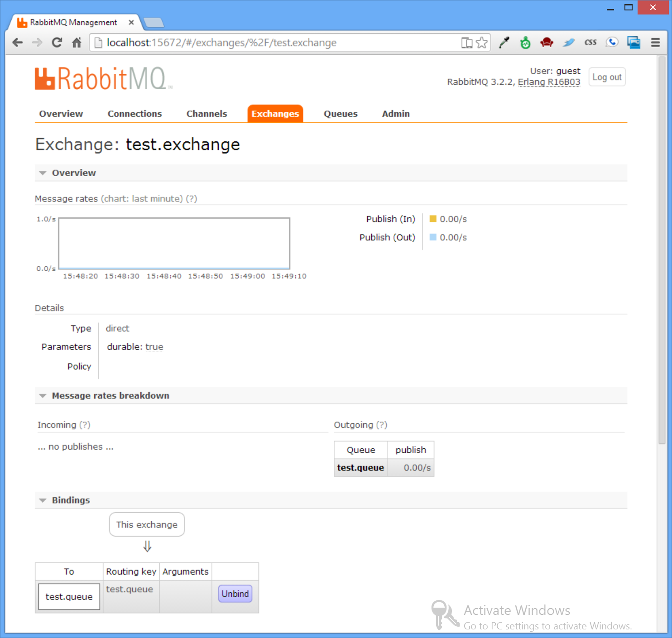
Task: Click '... no publishes ...' text
Action: point(76,446)
